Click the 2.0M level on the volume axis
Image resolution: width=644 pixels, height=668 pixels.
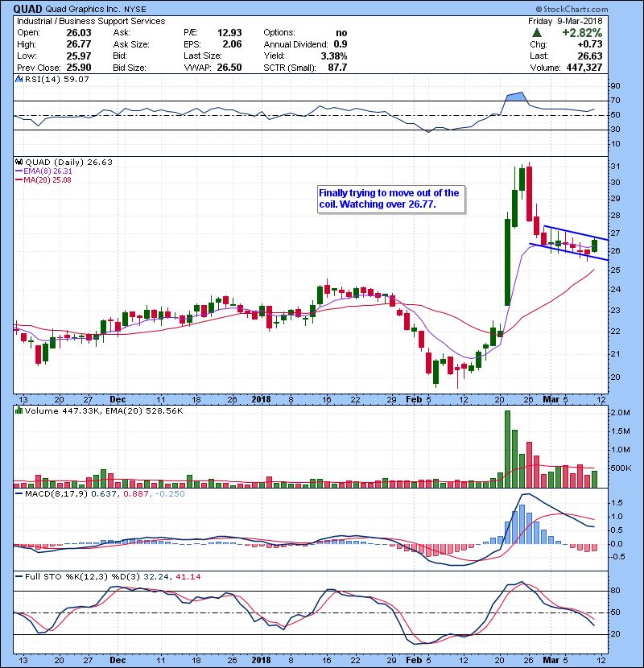[620, 412]
